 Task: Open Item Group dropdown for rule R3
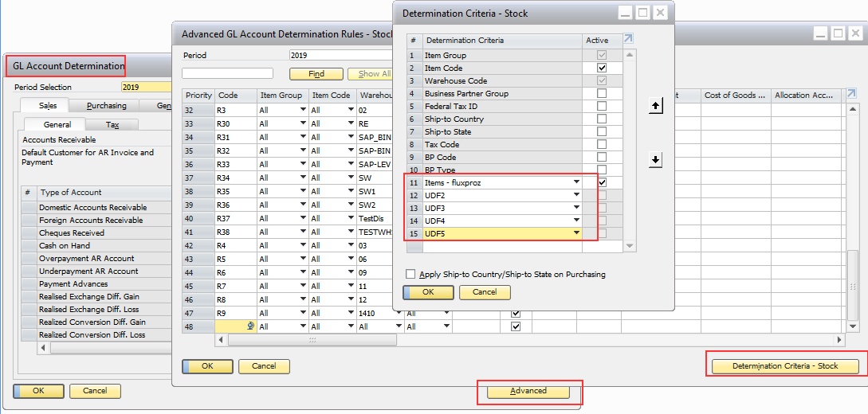[x=302, y=111]
